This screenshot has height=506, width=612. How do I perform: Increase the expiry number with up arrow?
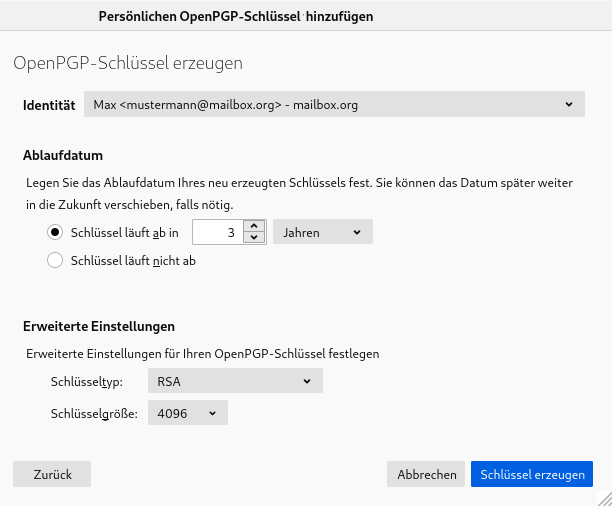(254, 226)
